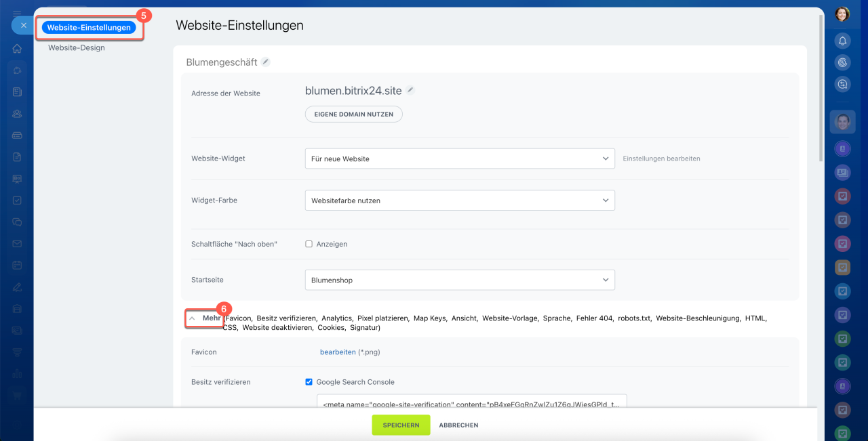Switch to Website-Design section
Viewport: 868px width, 441px height.
tap(77, 48)
